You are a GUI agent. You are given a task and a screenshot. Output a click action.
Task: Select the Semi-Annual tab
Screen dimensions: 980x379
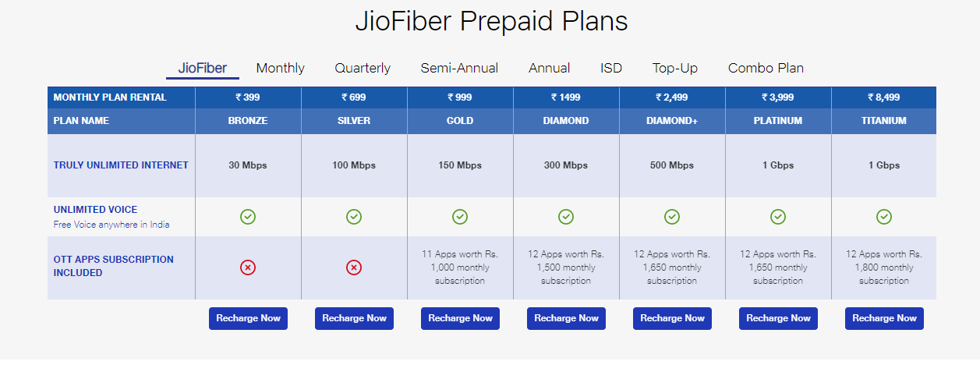click(459, 68)
